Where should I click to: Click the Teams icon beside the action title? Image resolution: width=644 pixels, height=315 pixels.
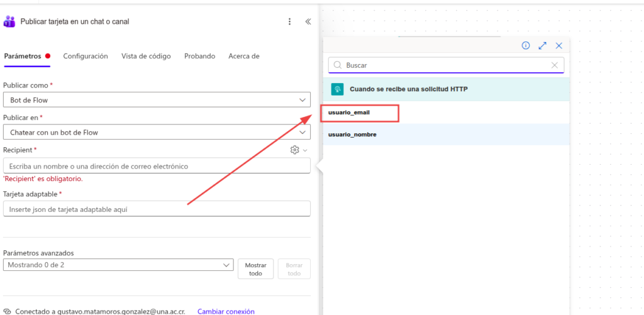click(x=9, y=21)
